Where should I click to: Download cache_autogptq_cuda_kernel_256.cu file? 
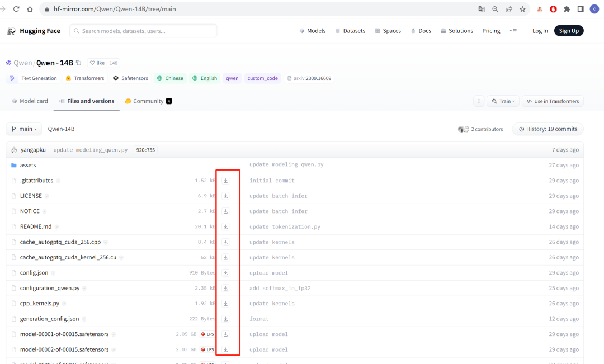[x=226, y=257]
